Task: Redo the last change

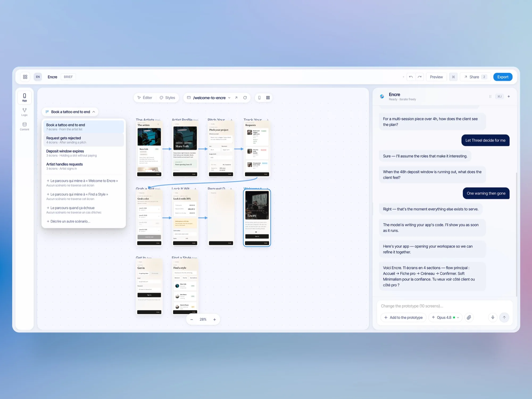Action: (x=419, y=77)
